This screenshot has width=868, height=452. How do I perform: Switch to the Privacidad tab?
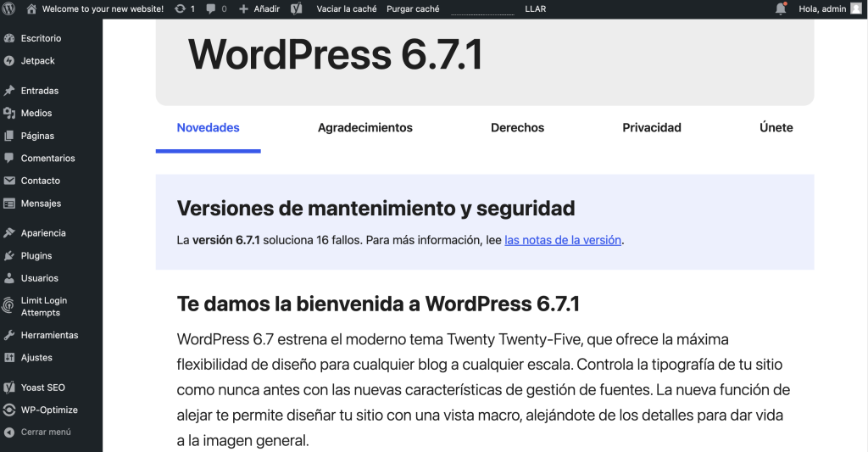652,128
